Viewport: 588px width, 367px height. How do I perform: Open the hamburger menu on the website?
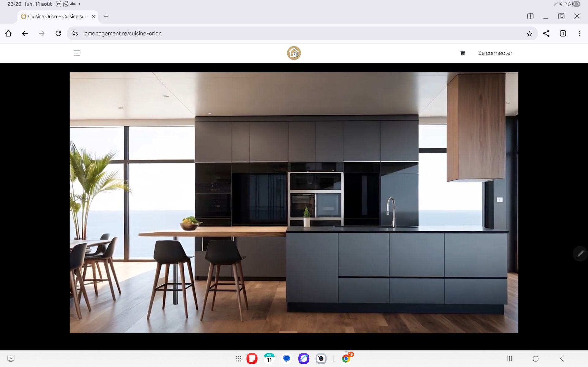coord(77,53)
